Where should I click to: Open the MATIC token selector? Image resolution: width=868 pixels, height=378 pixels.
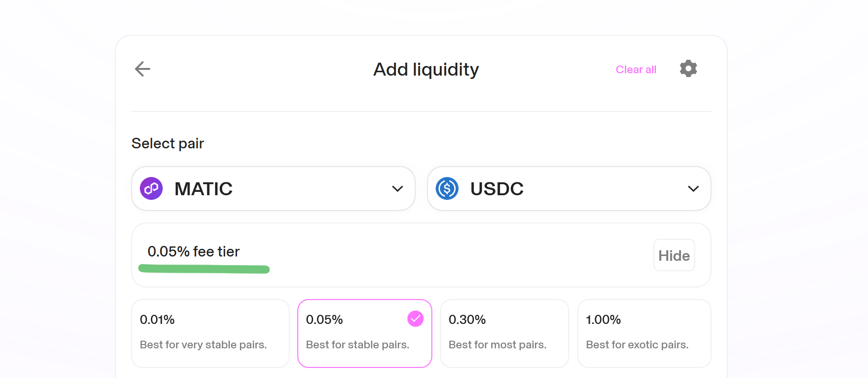pos(273,189)
